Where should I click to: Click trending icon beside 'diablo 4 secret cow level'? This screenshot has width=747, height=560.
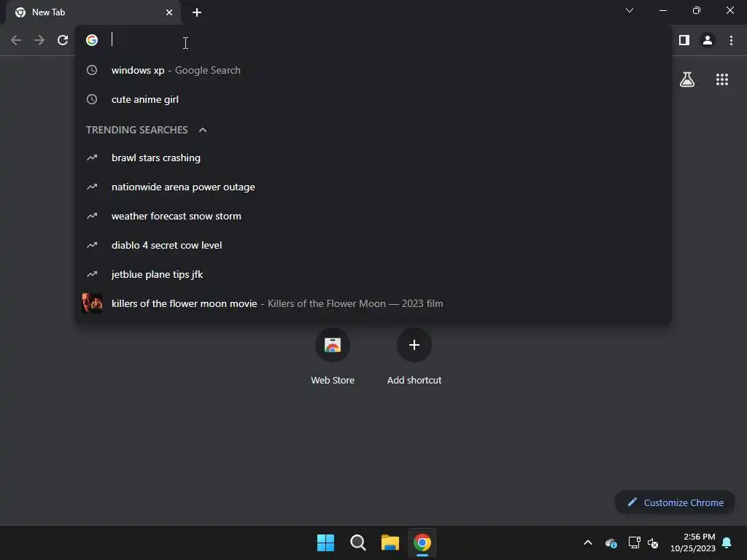coord(92,245)
